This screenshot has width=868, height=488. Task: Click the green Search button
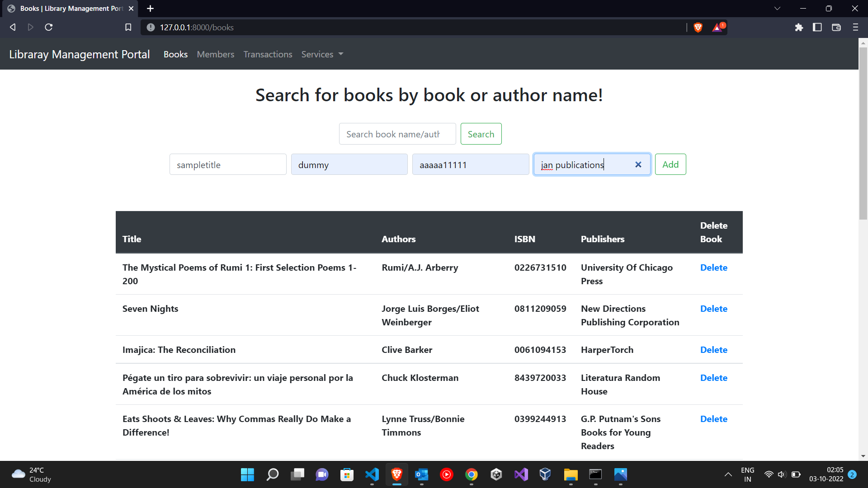[481, 134]
